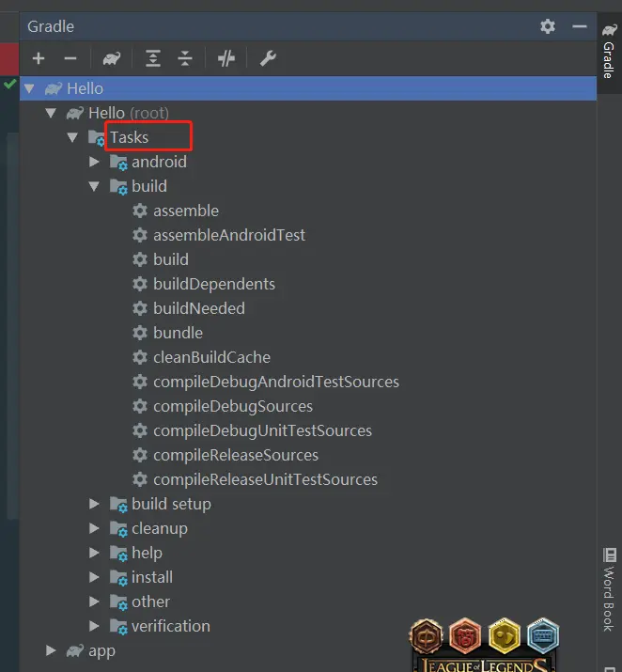Open Gradle panel gear options
Screen dimensions: 622x672
[548, 26]
